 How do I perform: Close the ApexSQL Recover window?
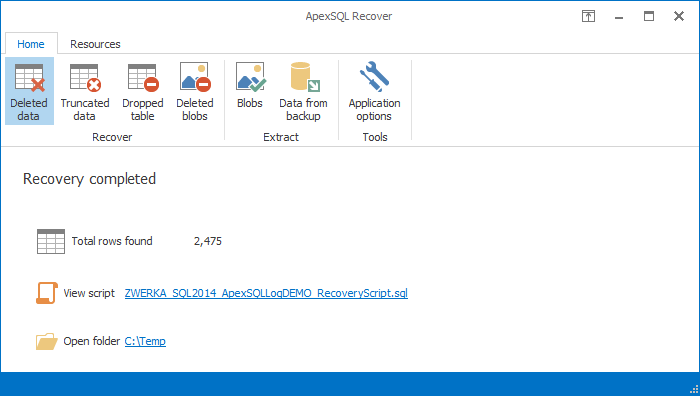click(679, 17)
